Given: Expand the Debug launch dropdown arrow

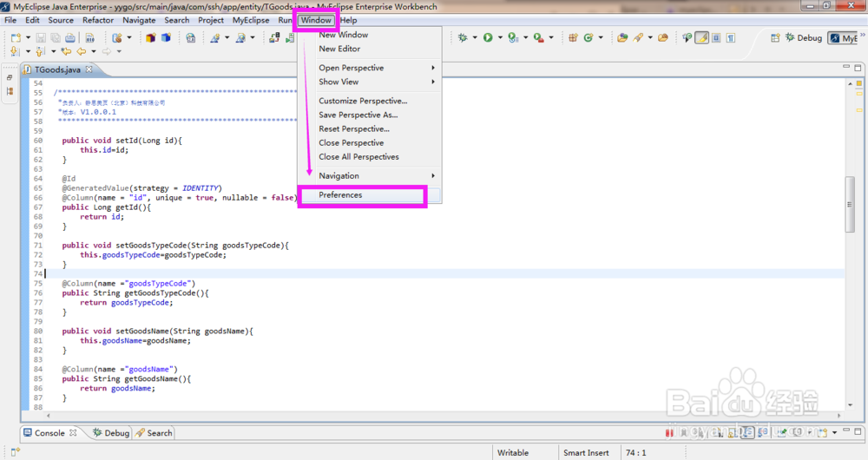Looking at the screenshot, I should pos(475,37).
